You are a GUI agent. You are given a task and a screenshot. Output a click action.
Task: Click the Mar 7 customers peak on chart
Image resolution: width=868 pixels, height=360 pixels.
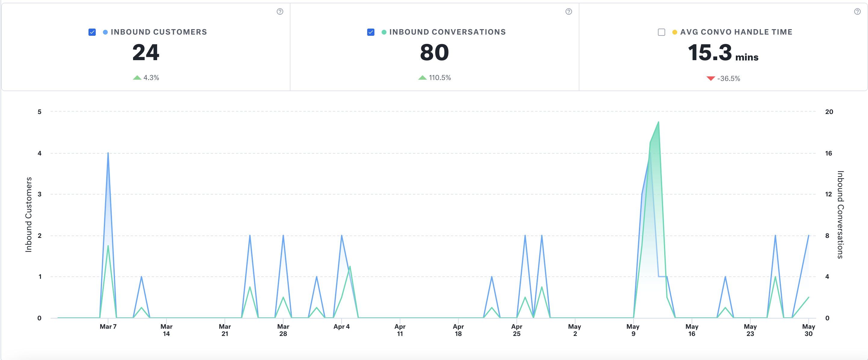click(108, 153)
